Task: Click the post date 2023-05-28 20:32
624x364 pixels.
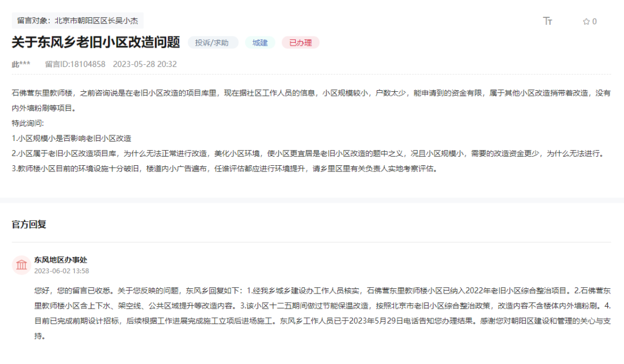Action: (144, 64)
